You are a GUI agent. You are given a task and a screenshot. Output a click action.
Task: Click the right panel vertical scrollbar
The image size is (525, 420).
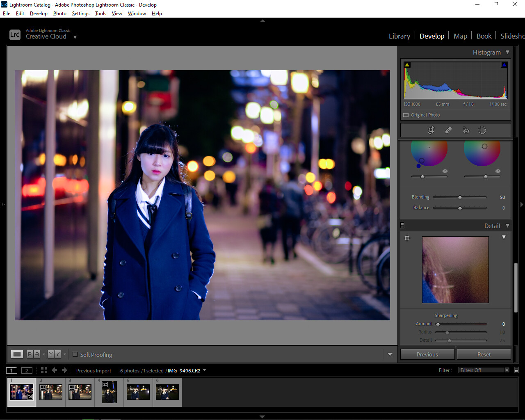pos(516,288)
